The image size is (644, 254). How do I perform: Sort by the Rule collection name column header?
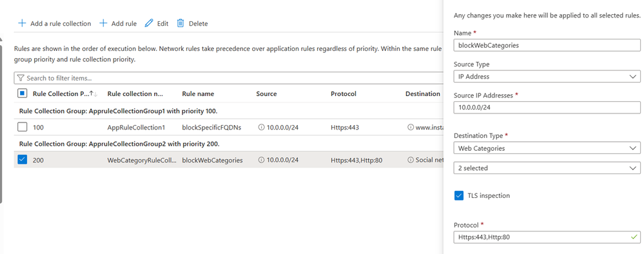click(x=135, y=93)
